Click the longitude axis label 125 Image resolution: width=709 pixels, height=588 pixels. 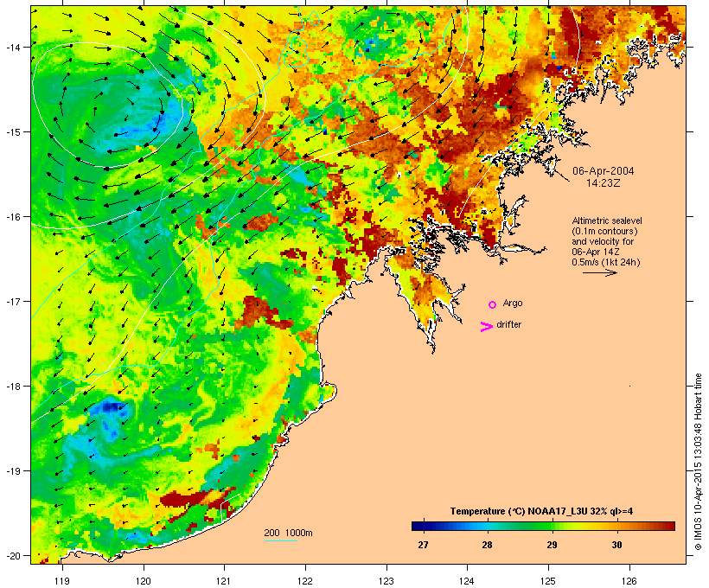(548, 581)
